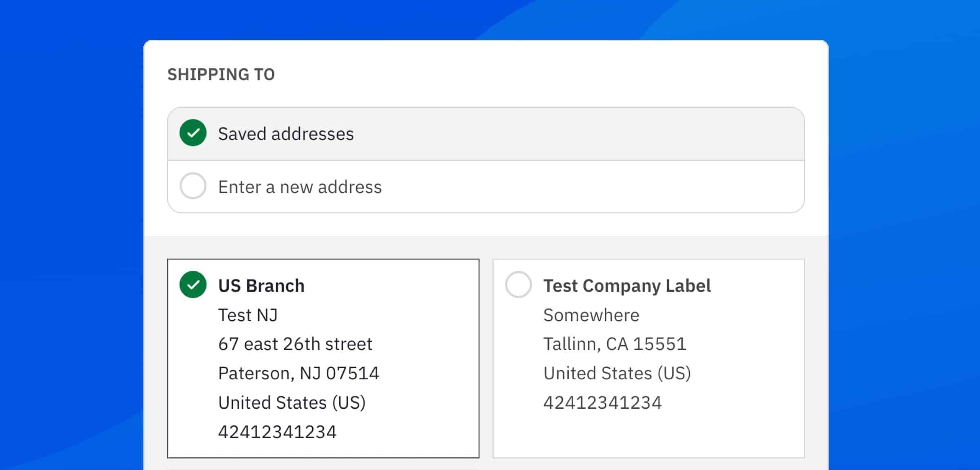Click the Test Company Label title text
The width and height of the screenshot is (980, 470).
(627, 286)
